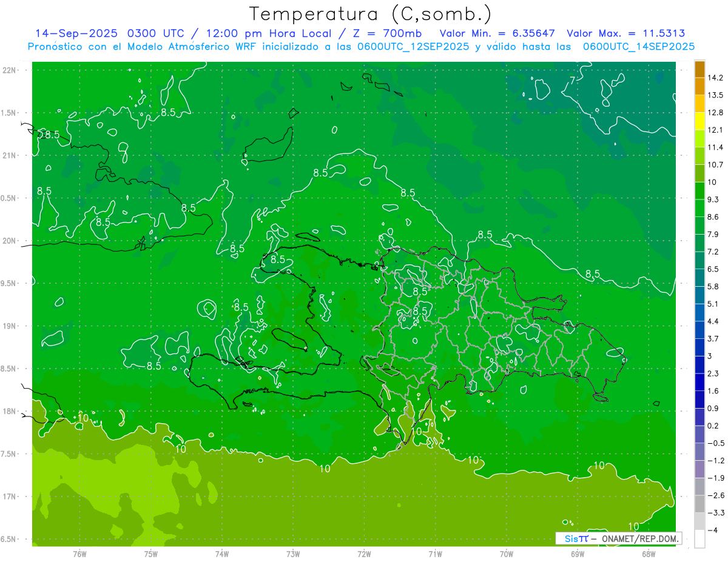This screenshot has height=562, width=728.
Task: Click the '9.3' legend value
Action: pos(713,199)
